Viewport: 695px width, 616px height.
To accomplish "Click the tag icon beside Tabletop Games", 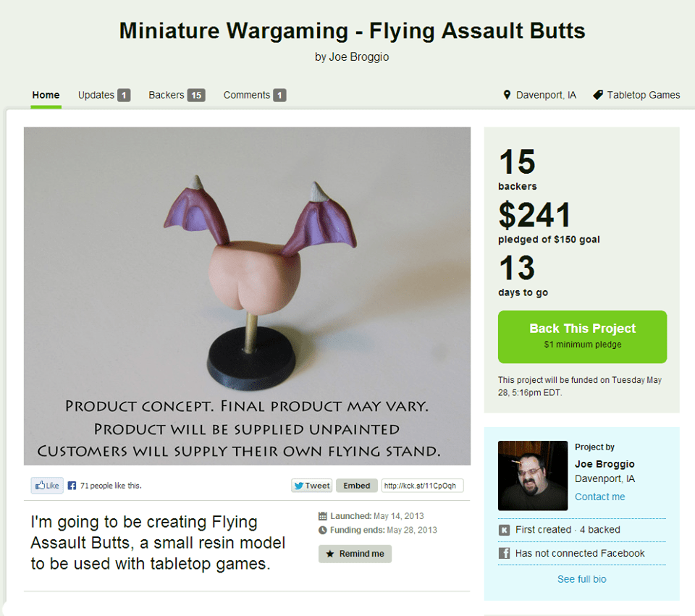I will click(x=597, y=95).
